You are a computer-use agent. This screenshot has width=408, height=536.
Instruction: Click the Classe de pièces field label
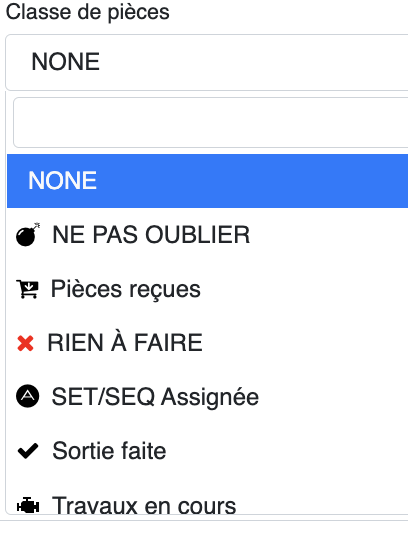tap(87, 13)
